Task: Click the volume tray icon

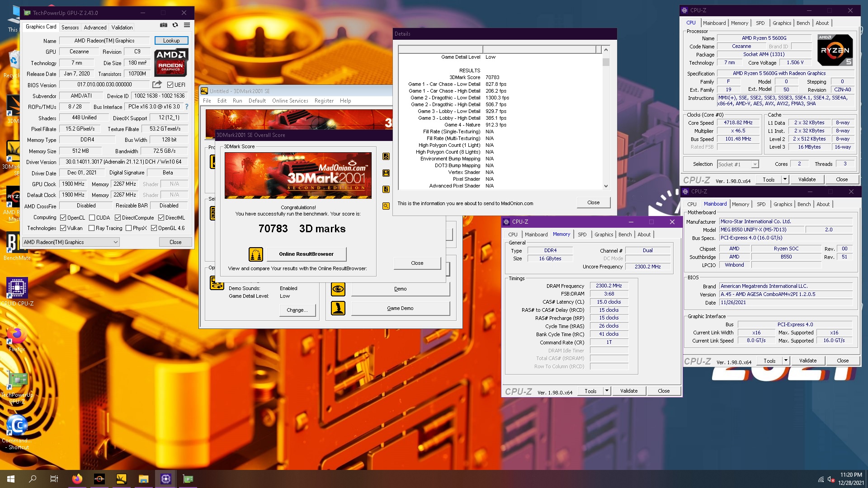Action: coord(831,479)
